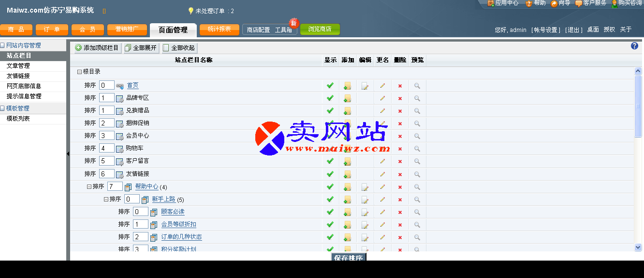Delete the 会员等级折扣 column

click(400, 225)
